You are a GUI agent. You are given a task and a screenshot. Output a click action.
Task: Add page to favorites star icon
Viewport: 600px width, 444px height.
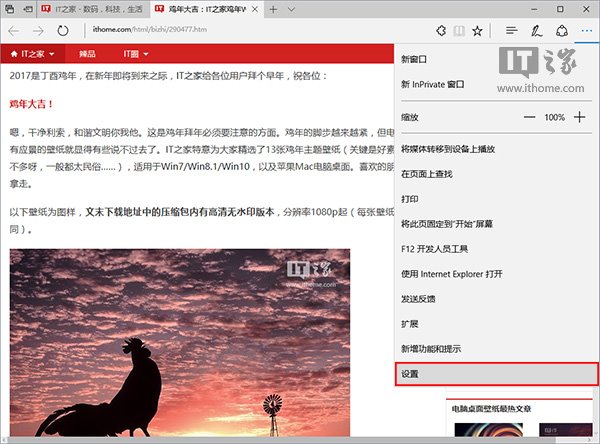pyautogui.click(x=477, y=31)
